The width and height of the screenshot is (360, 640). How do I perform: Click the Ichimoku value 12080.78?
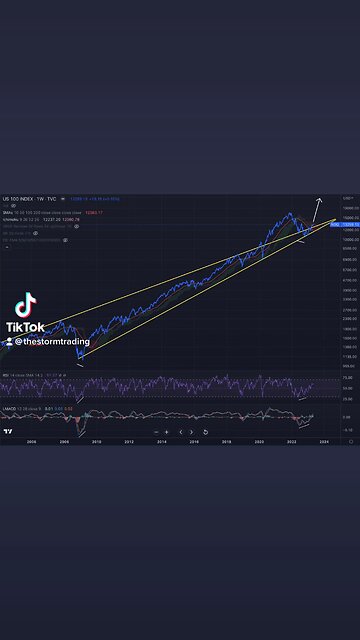[70, 219]
